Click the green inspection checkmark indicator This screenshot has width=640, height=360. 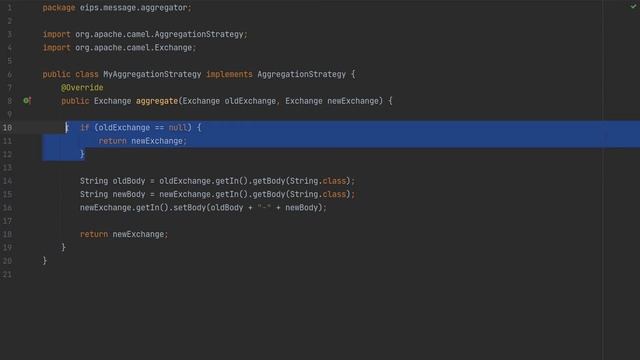pyautogui.click(x=633, y=6)
